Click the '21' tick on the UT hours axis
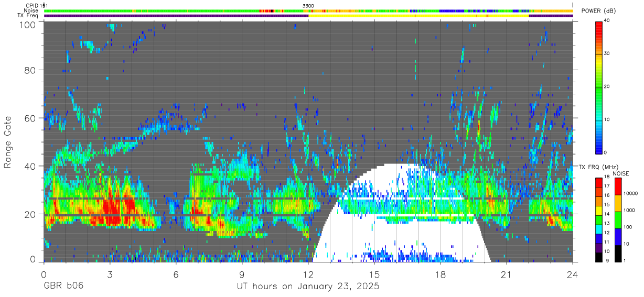The width and height of the screenshot is (644, 297). point(507,274)
